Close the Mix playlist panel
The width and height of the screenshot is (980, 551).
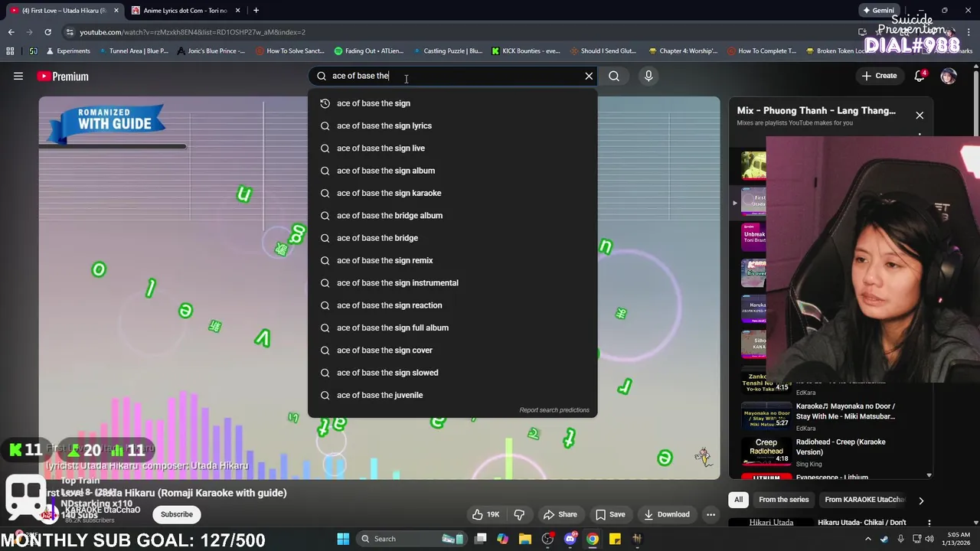point(920,116)
